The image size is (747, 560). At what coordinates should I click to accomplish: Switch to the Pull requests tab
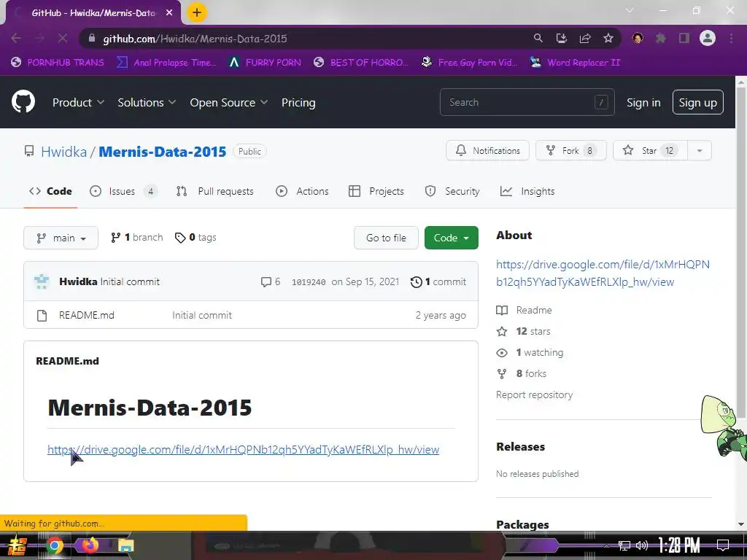(x=215, y=191)
